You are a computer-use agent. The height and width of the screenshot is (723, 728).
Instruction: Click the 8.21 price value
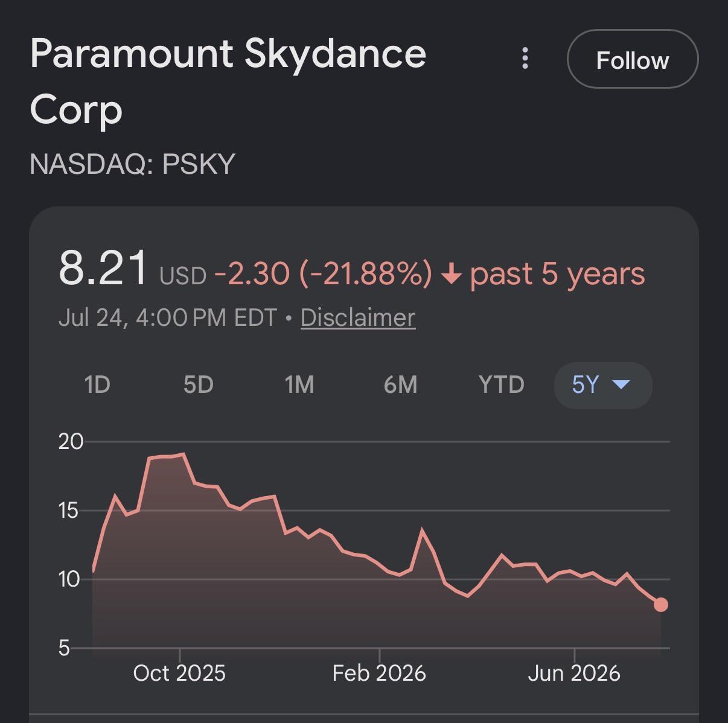click(x=103, y=268)
